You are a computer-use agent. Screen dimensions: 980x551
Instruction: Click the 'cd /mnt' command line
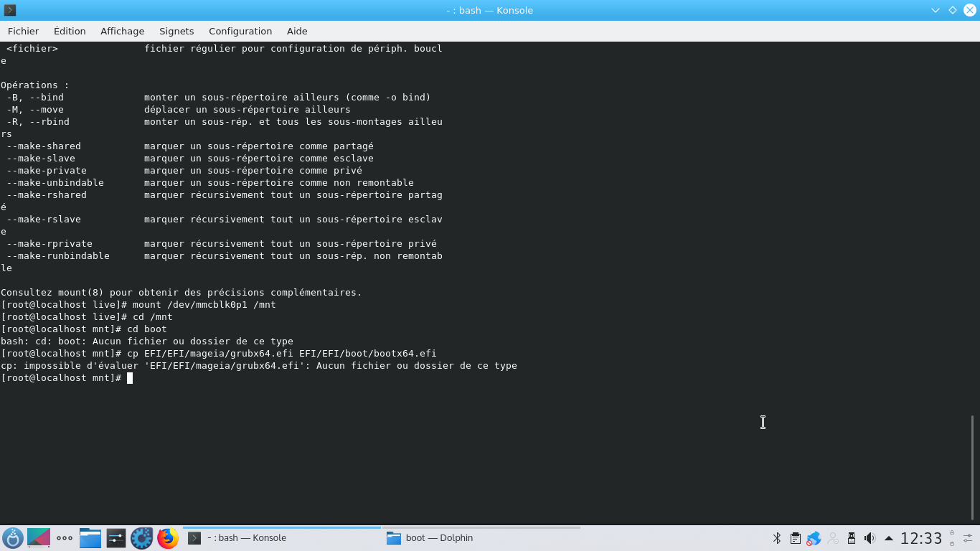[x=87, y=317]
